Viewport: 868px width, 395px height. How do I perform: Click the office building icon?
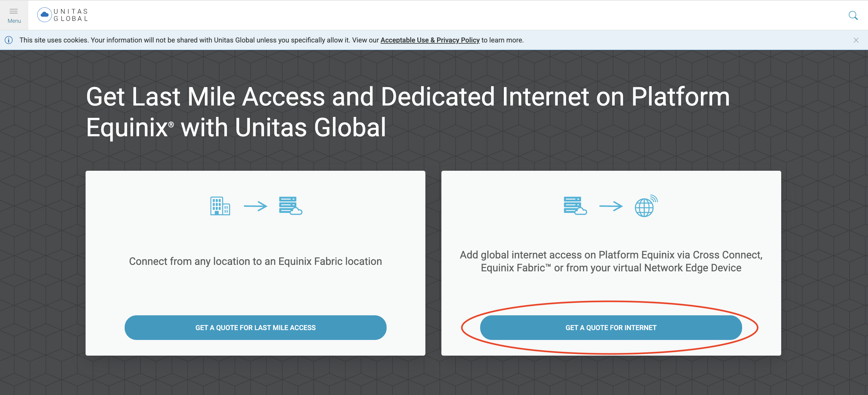point(220,206)
